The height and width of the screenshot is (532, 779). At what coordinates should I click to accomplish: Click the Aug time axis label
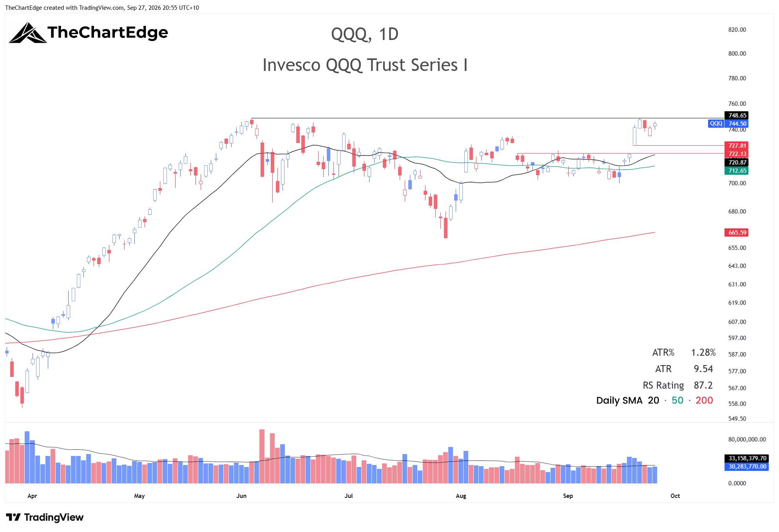(x=461, y=496)
